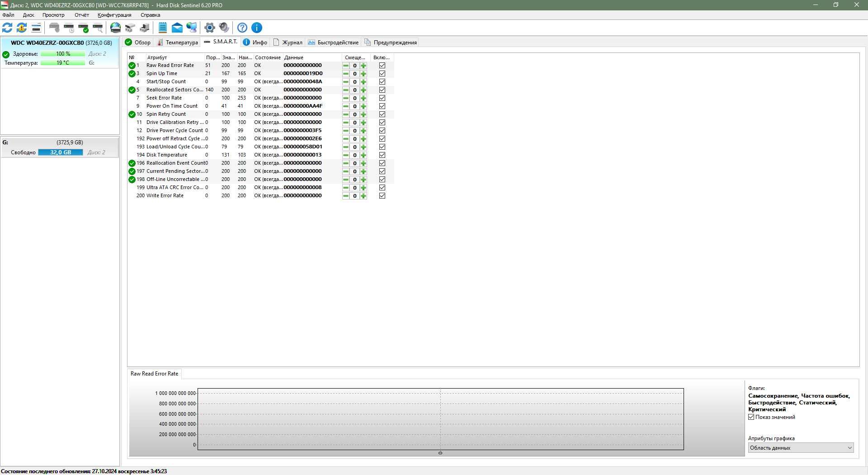
Task: Open the Конфигурация menu
Action: click(x=114, y=15)
